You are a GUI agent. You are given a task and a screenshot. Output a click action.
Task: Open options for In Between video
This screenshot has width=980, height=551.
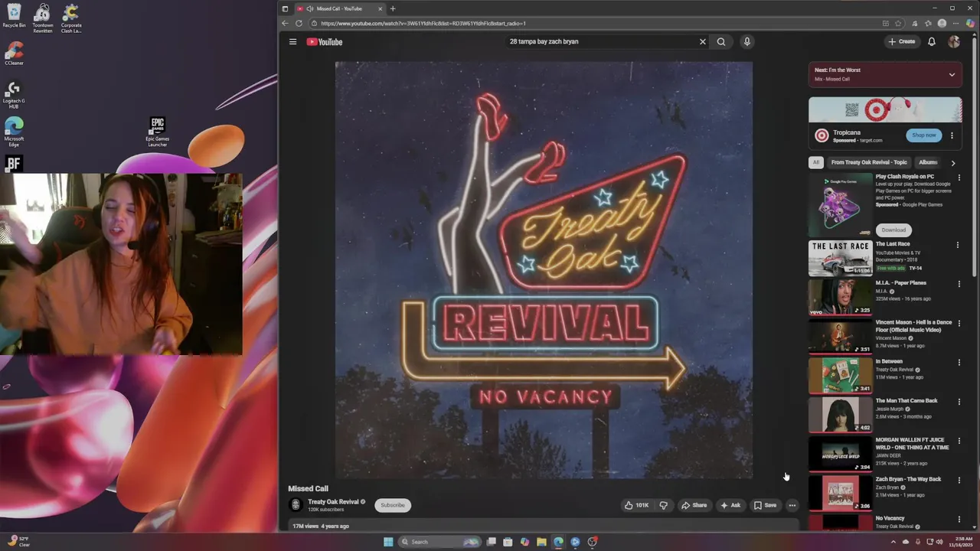click(x=958, y=363)
